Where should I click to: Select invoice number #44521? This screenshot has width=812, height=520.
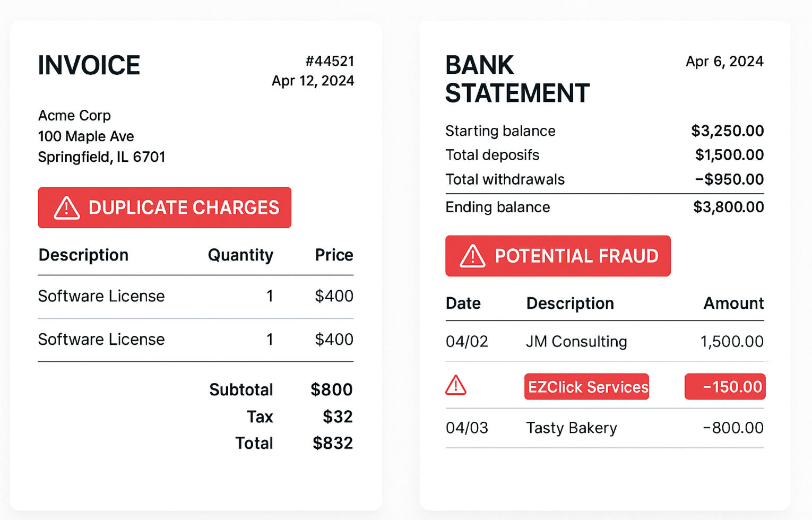pyautogui.click(x=330, y=61)
